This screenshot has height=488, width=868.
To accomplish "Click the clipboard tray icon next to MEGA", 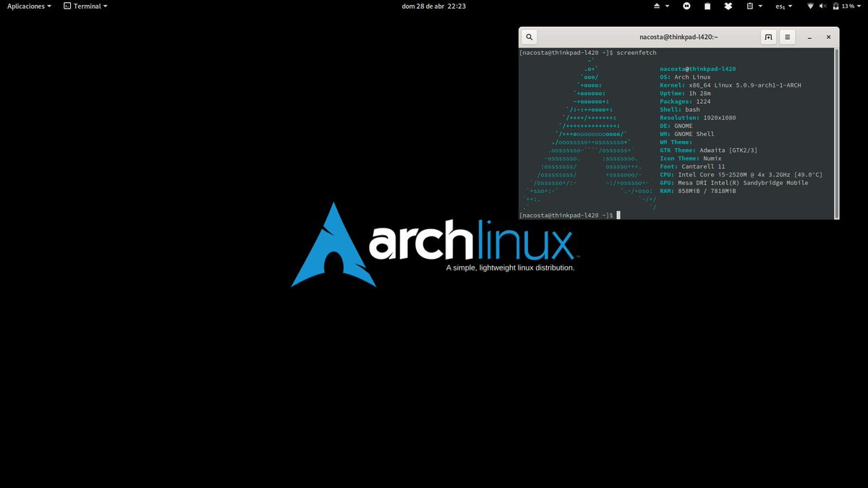I will [707, 6].
